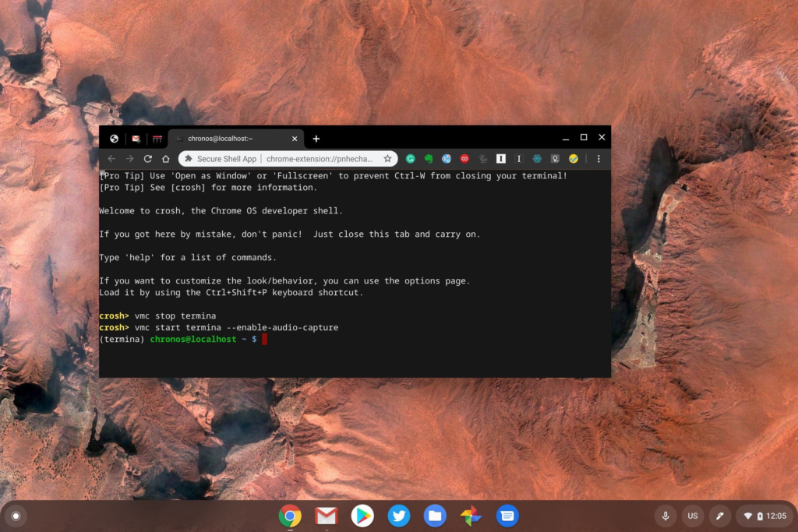
Task: Switch to the pinned Gmail tab
Action: pos(136,139)
